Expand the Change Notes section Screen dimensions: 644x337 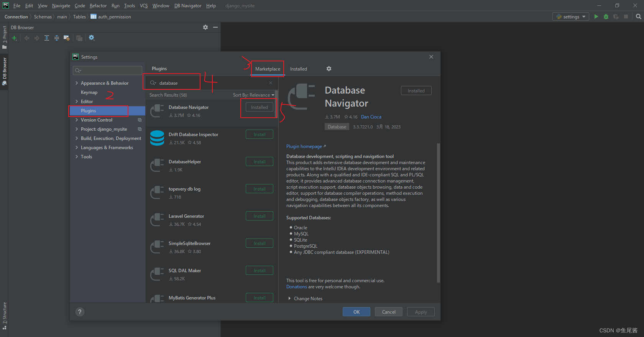[289, 299]
